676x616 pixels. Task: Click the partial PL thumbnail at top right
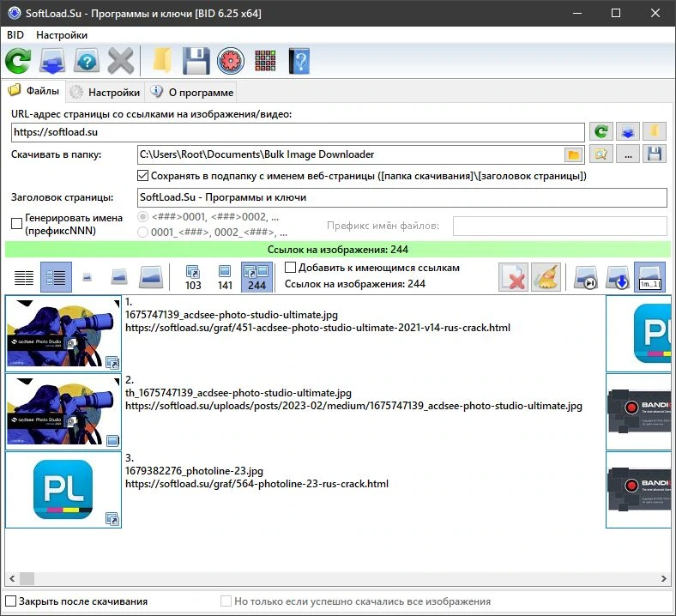pos(638,334)
